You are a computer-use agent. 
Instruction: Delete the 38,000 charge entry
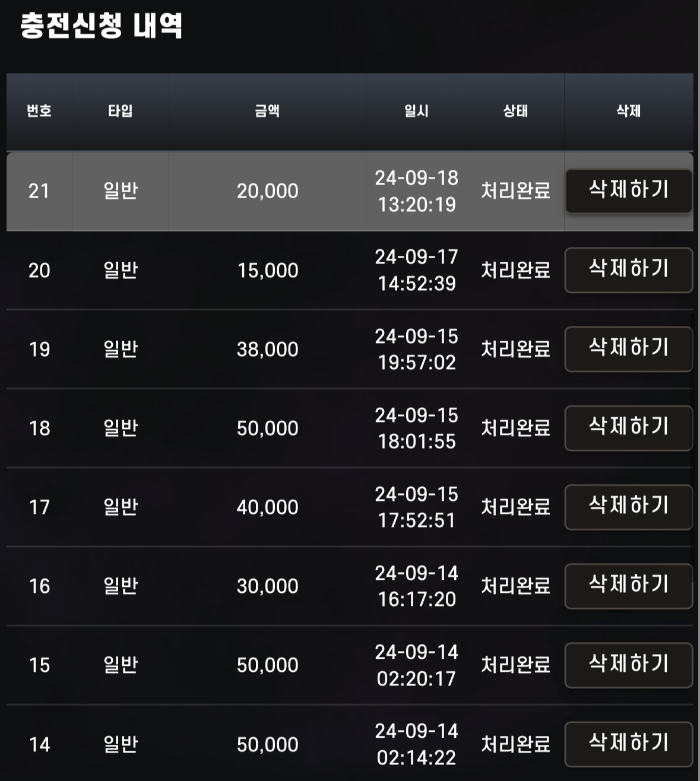point(629,349)
